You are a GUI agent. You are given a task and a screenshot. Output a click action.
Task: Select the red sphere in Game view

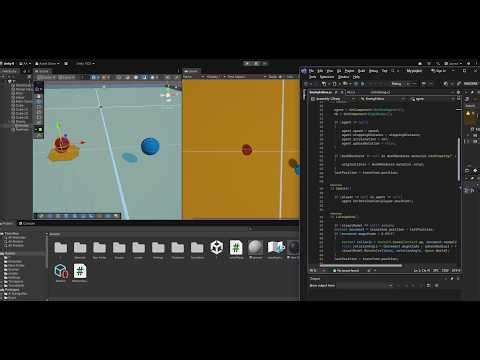[247, 150]
